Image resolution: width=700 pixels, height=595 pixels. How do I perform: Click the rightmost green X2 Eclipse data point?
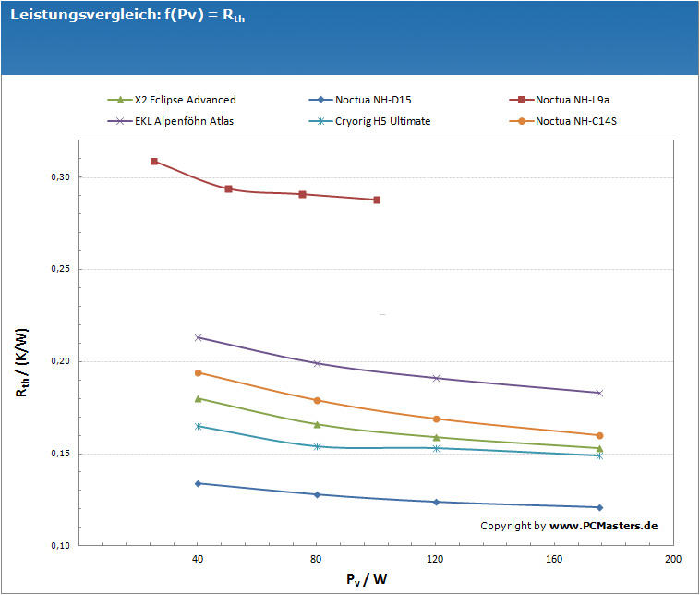tap(599, 448)
